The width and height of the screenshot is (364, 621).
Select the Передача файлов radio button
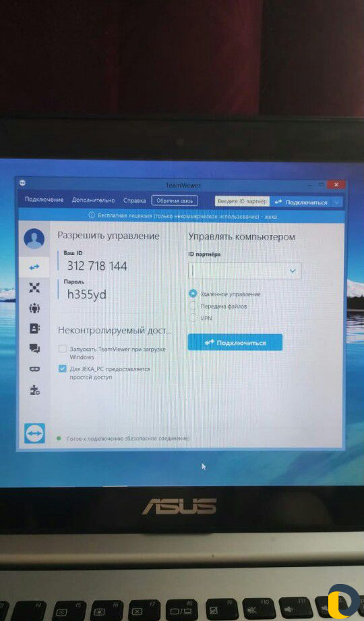coord(193,306)
